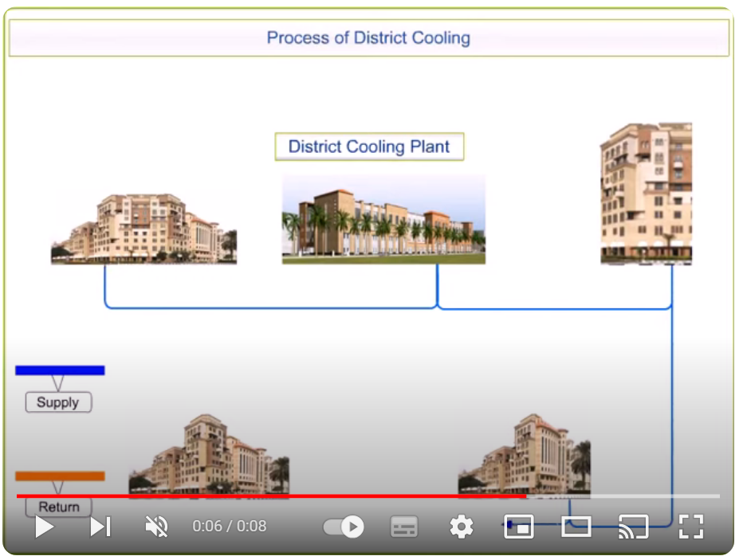Click the tall building image at right
The height and width of the screenshot is (560, 747).
pos(646,194)
